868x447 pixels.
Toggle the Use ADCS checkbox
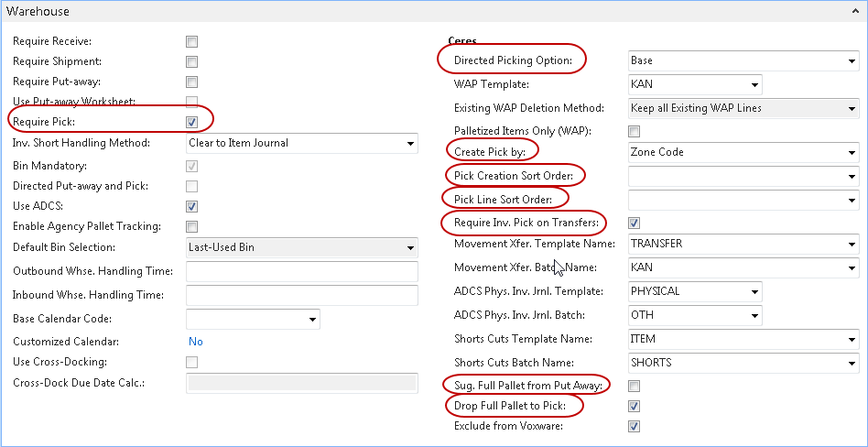192,206
